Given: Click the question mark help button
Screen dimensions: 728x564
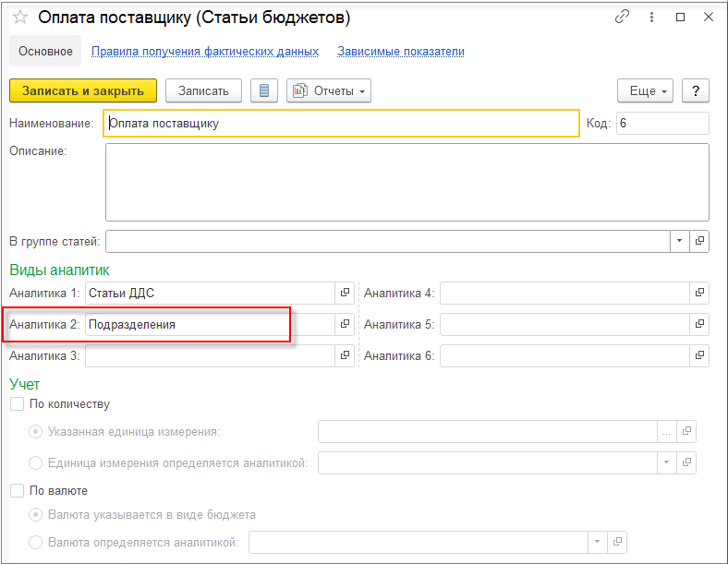Looking at the screenshot, I should (695, 90).
